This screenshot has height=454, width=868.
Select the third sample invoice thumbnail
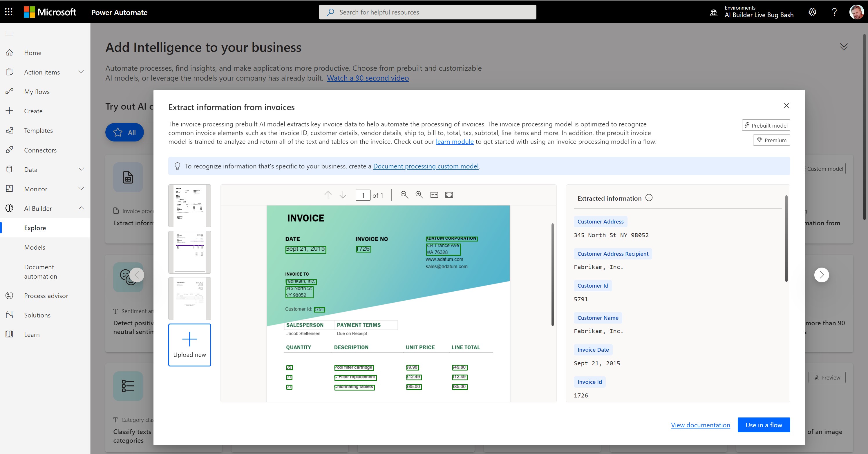[x=190, y=298]
